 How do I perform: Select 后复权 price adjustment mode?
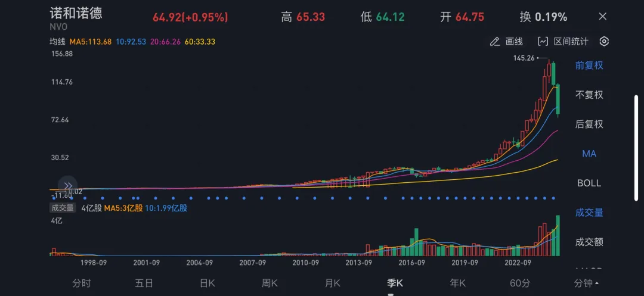coord(589,124)
